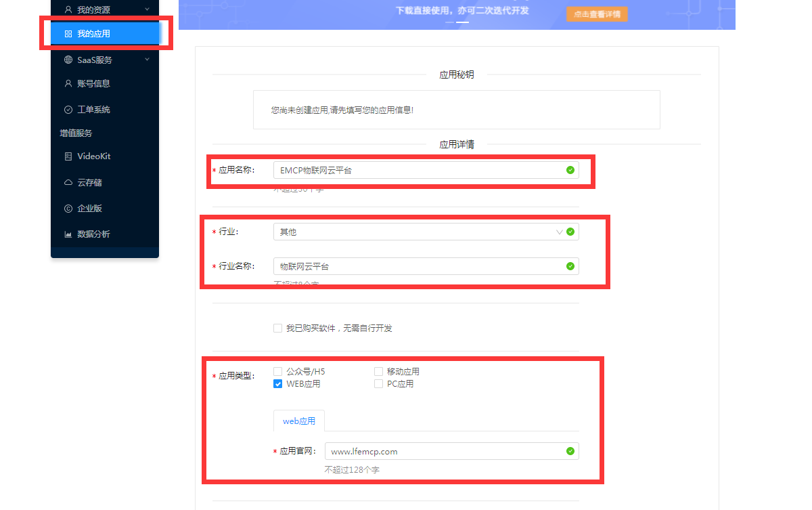Switch to the web应用 tab
This screenshot has width=812, height=510.
pos(299,421)
